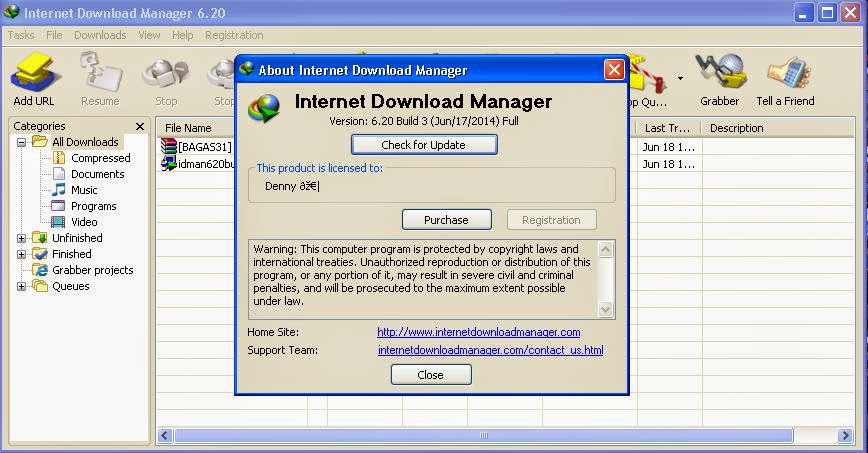Click the Close button in About dialog
Viewport: 868px width, 453px height.
[431, 375]
